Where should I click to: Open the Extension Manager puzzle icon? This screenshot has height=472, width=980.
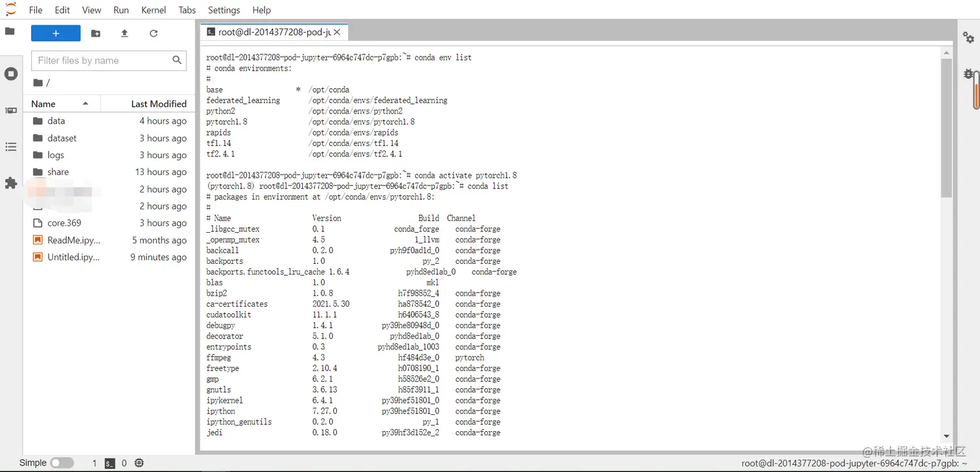pyautogui.click(x=11, y=183)
